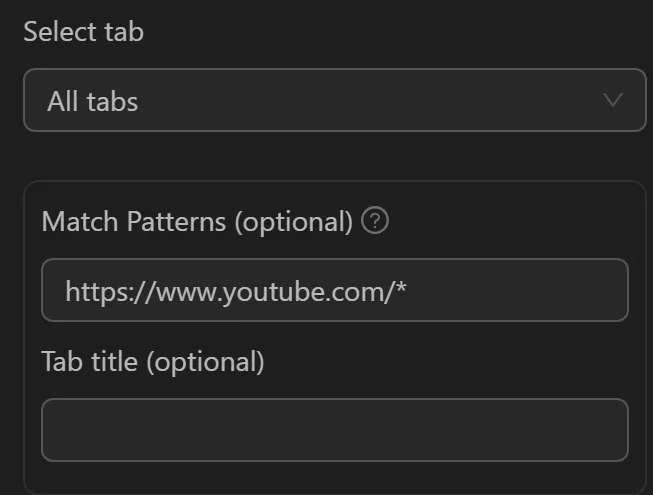Click the Match Patterns help question-mark icon
The width and height of the screenshot is (653, 495).
[x=375, y=221]
